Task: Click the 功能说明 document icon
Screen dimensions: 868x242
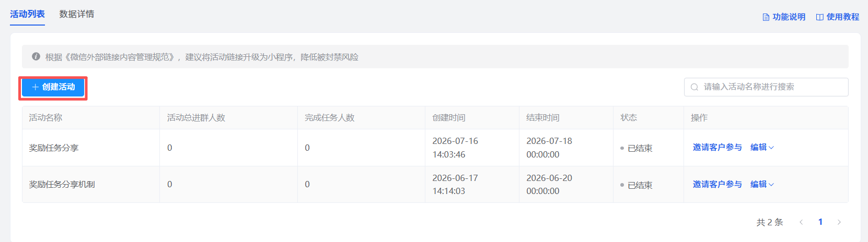Action: 766,17
